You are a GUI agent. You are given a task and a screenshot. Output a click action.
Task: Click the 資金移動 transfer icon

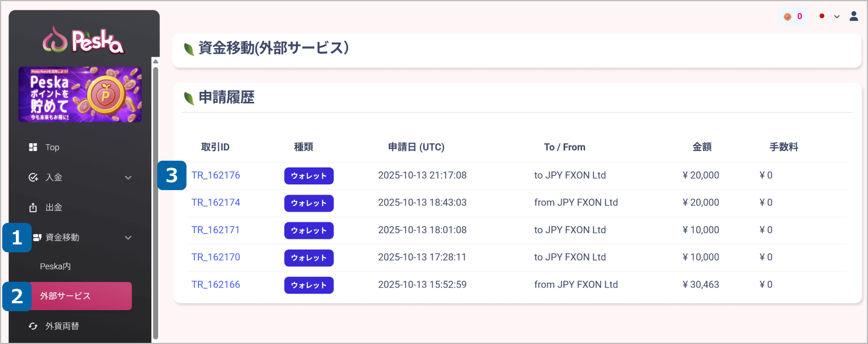tap(38, 238)
